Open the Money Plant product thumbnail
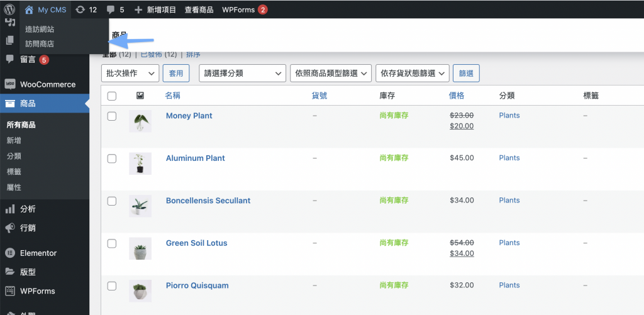644x315 pixels. [140, 121]
